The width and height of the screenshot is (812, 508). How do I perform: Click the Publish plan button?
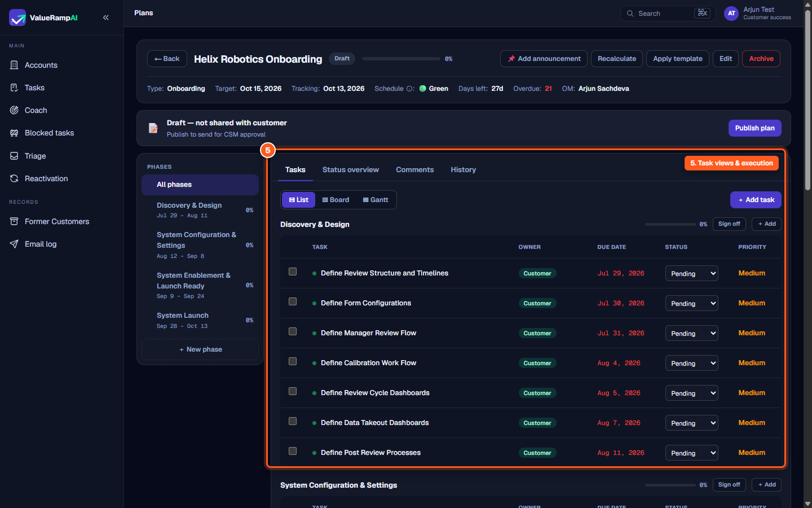pyautogui.click(x=754, y=128)
